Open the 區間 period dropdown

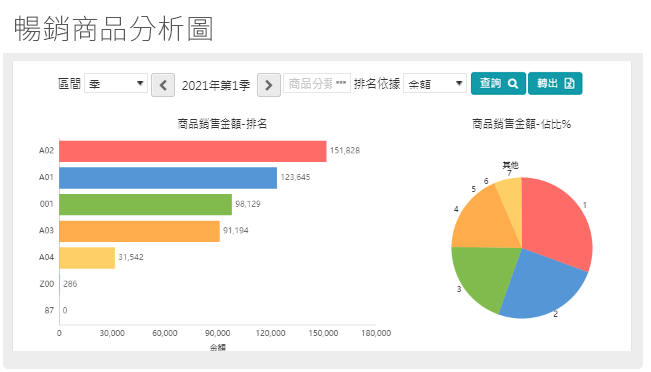click(x=116, y=83)
